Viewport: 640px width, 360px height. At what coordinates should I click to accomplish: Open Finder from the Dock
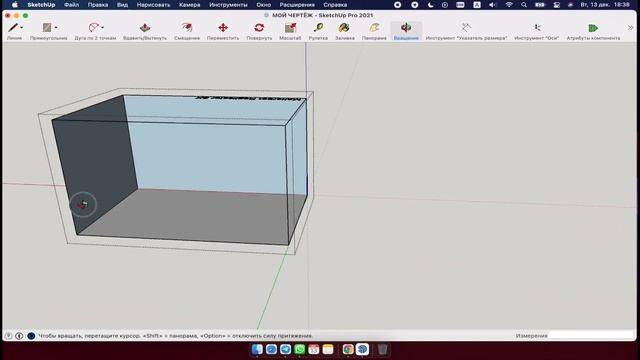(257, 349)
